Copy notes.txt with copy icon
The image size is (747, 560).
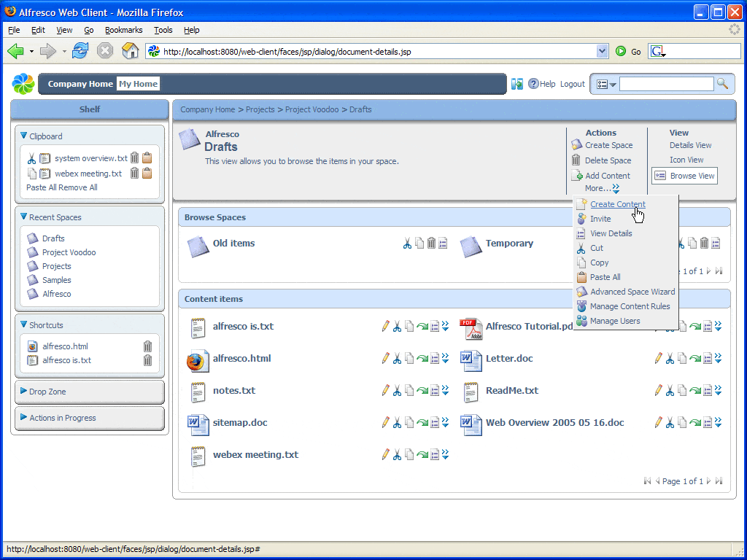point(409,391)
